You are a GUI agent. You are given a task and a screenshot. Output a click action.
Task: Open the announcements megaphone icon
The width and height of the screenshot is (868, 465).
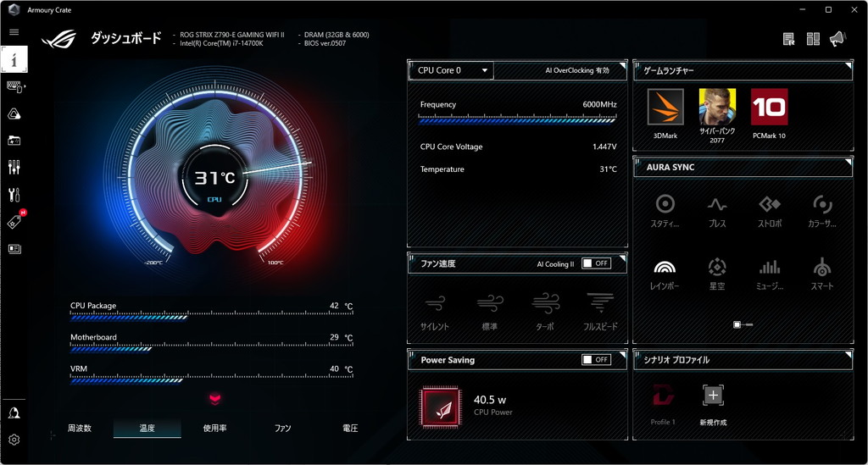(837, 39)
